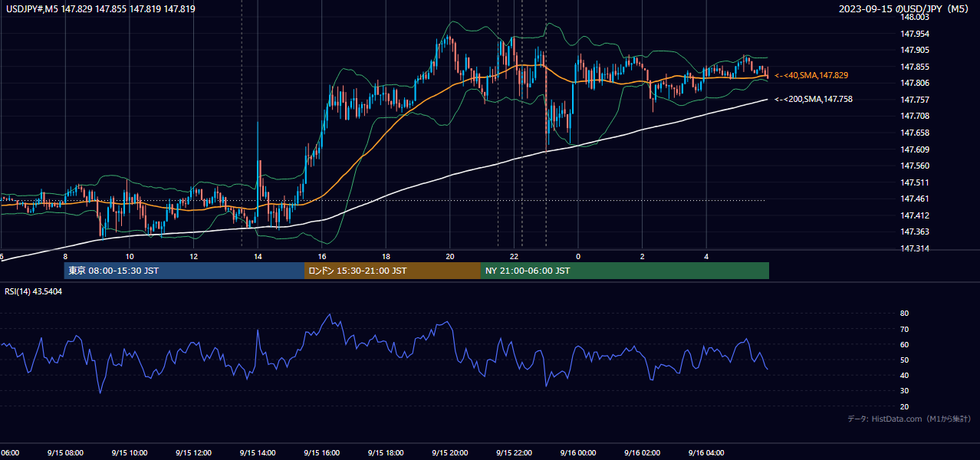Click the NY 21:00-06:00 JST session bar
Viewport: 980px width, 460px height.
[624, 271]
